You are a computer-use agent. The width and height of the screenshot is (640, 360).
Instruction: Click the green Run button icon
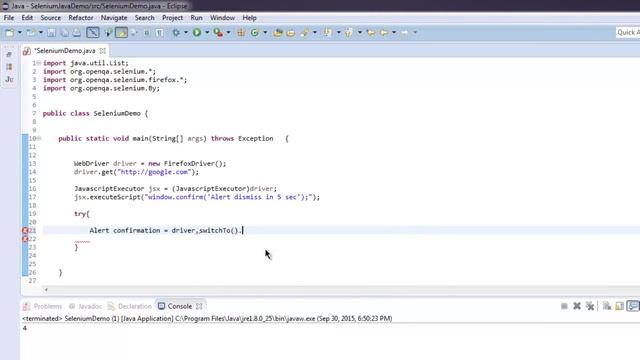pyautogui.click(x=197, y=32)
